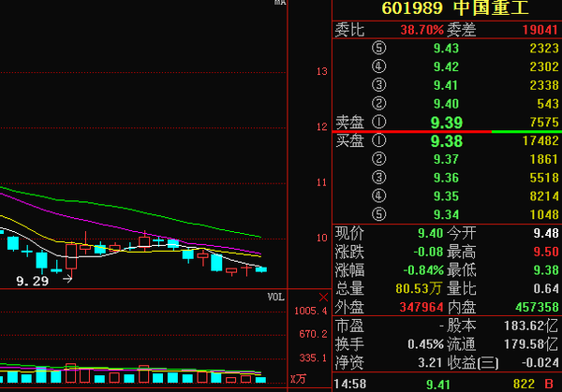This screenshot has height=392, width=562.
Task: Click the red B trade marker
Action: (x=549, y=385)
